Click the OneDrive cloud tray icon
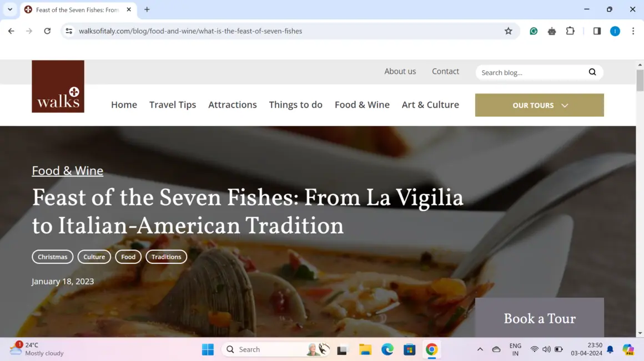 [x=496, y=349]
